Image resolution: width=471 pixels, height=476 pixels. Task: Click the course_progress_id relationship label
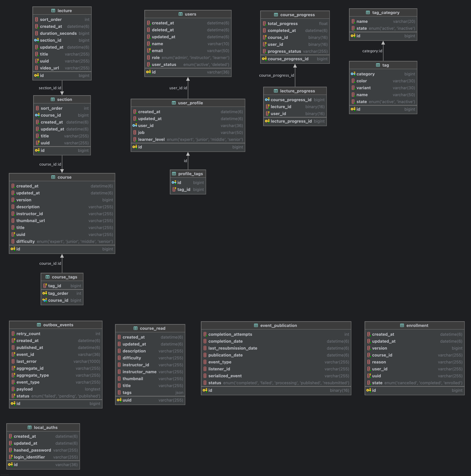point(276,75)
